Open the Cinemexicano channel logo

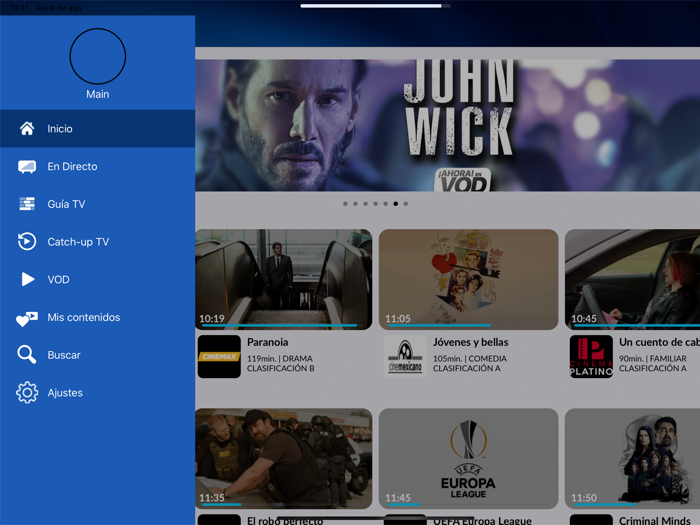pos(405,357)
